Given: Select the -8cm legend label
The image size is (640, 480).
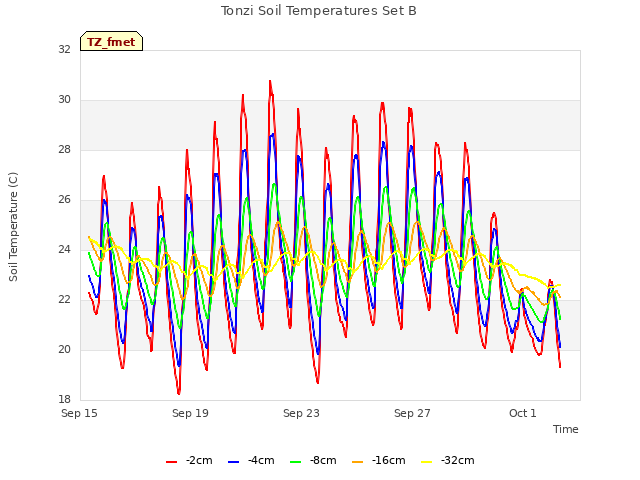Looking at the screenshot, I should (323, 460).
